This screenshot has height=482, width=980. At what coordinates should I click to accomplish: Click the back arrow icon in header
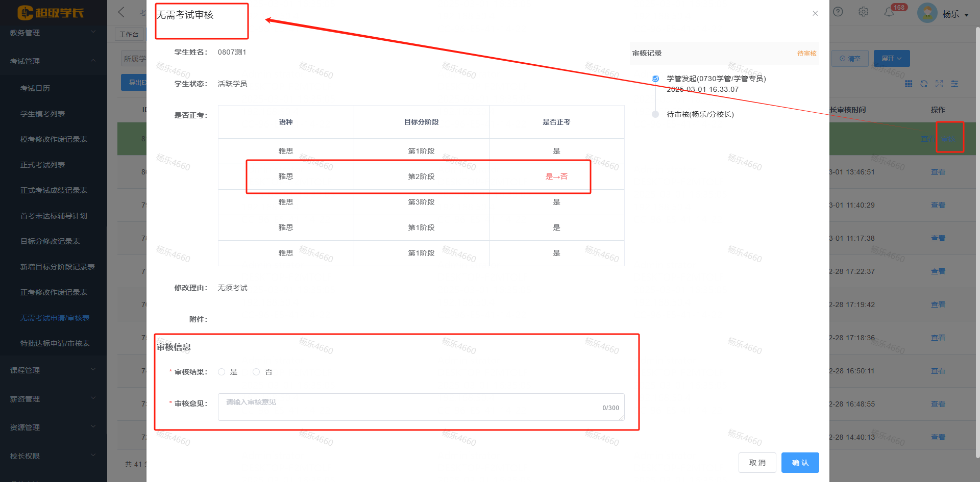coord(121,12)
